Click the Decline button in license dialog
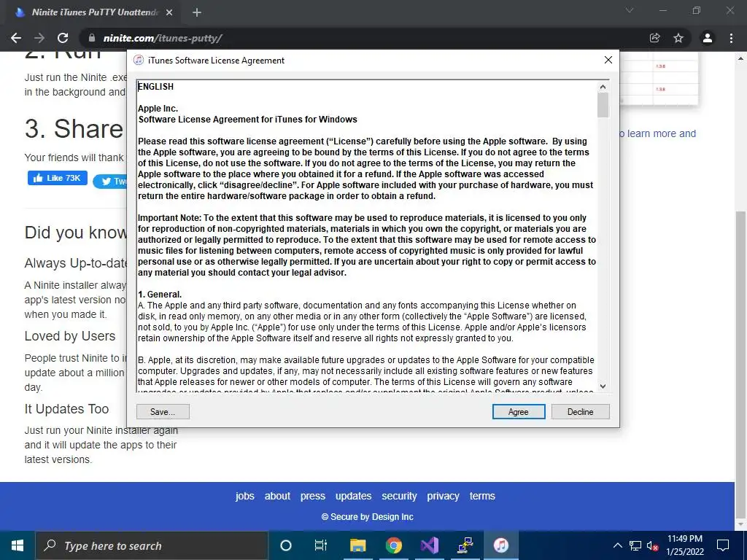 pos(580,412)
